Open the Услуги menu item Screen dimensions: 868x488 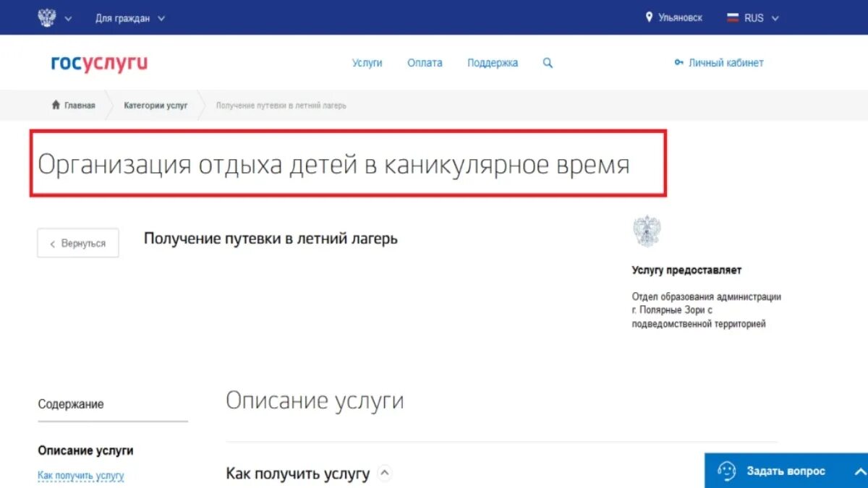coord(367,63)
